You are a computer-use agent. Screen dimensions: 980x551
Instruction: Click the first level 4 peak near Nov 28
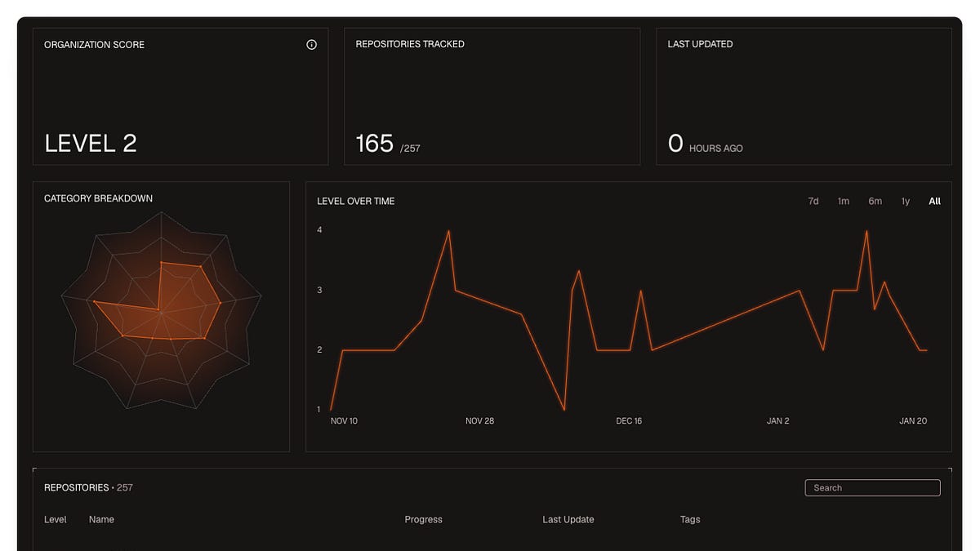coord(448,231)
